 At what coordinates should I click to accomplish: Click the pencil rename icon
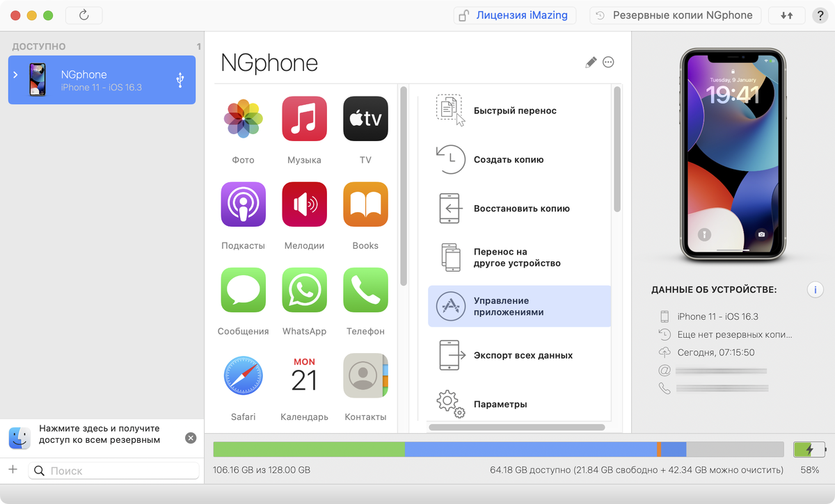[x=591, y=63]
